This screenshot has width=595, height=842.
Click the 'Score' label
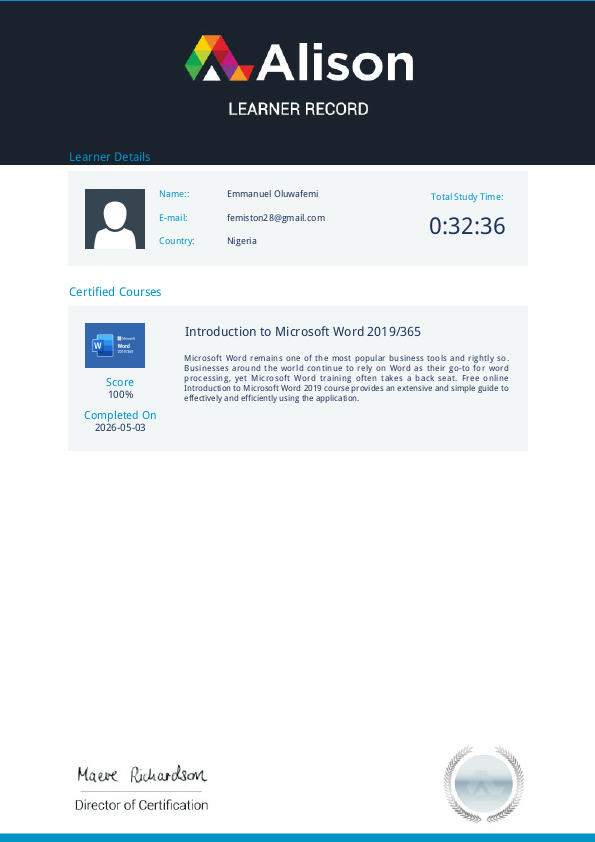coord(120,382)
